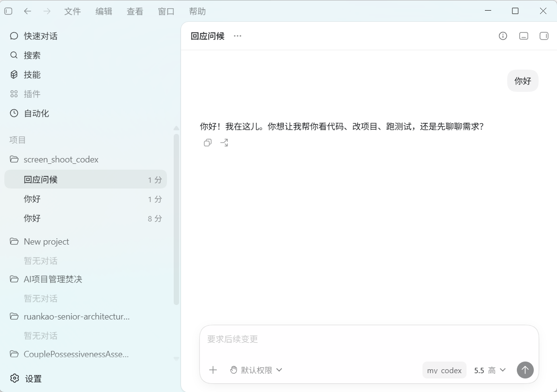Viewport: 557px width, 392px height.
Task: Select the 回应问候 conversation in sidebar
Action: coord(86,179)
